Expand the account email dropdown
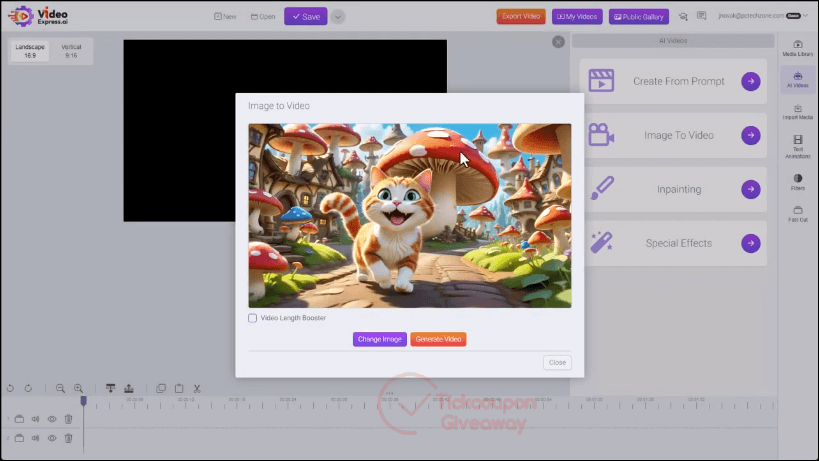Viewport: 819px width, 461px height. 763,16
